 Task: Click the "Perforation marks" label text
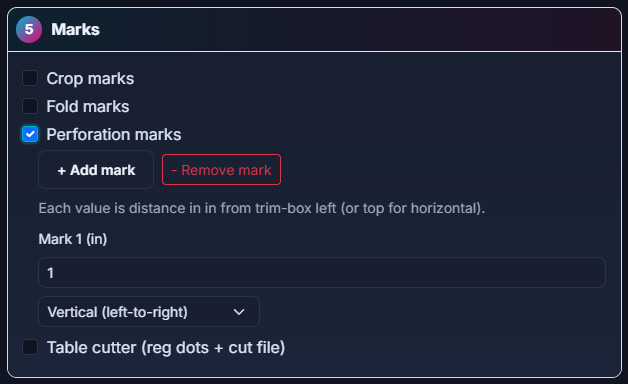click(114, 135)
